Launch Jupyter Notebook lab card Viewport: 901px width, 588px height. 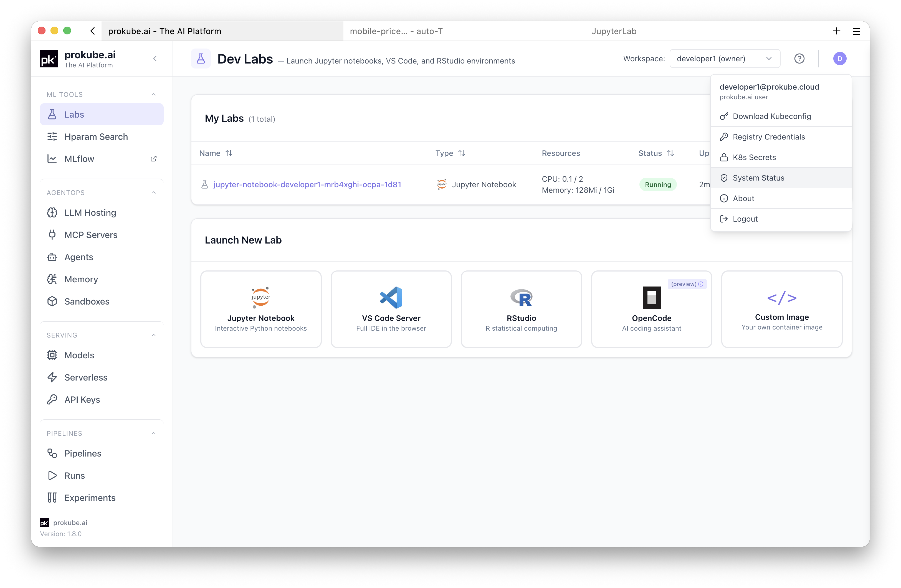click(261, 309)
